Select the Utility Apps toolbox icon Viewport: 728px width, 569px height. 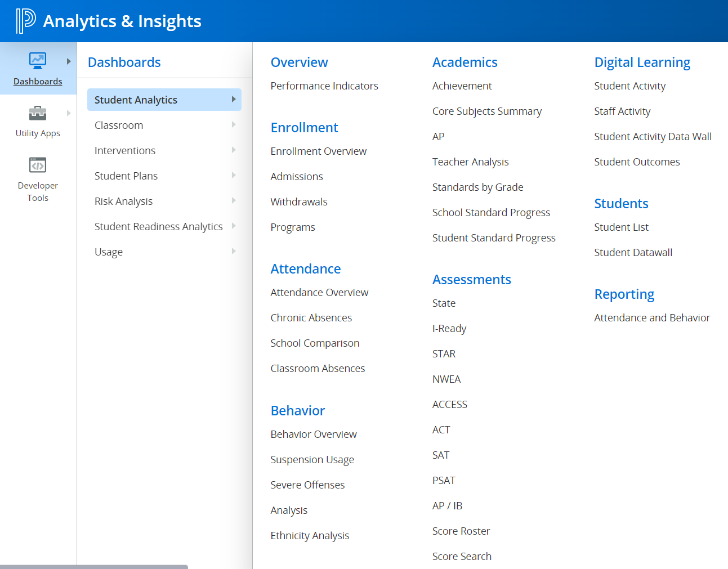click(38, 113)
